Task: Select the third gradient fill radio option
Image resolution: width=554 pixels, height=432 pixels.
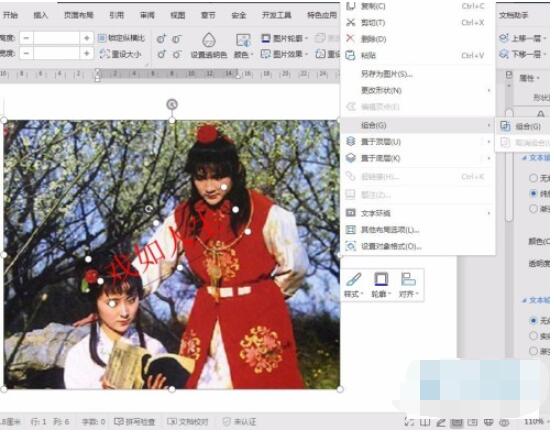Action: (534, 209)
